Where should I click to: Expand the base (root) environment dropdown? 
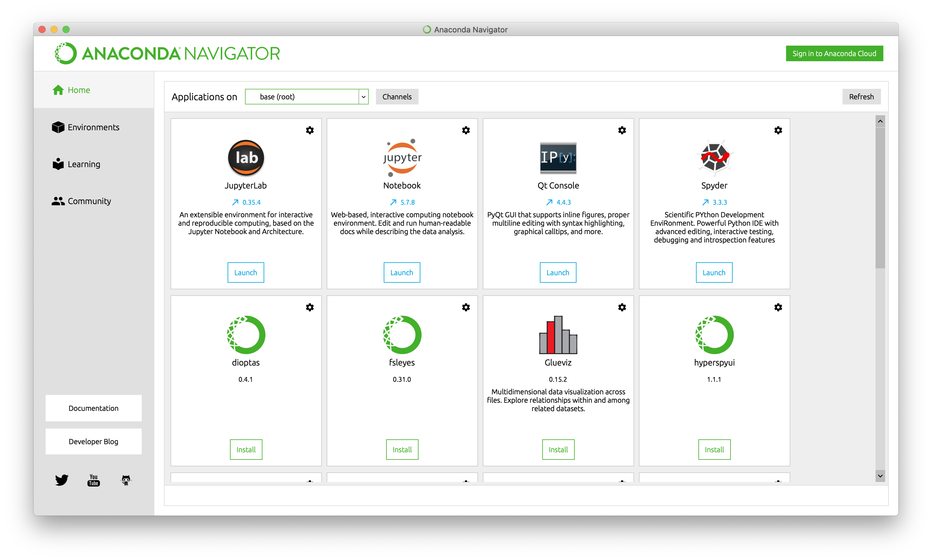tap(363, 97)
